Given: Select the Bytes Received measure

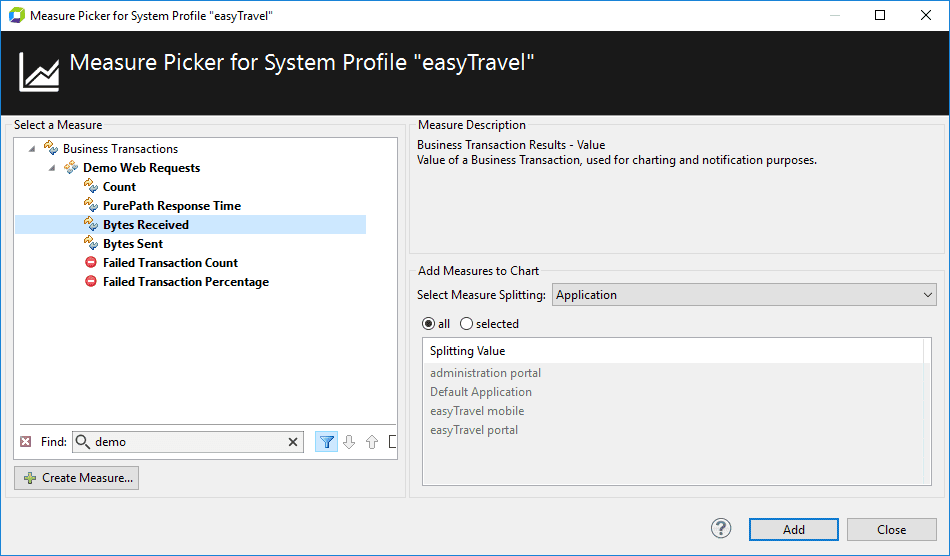Looking at the screenshot, I should (145, 225).
